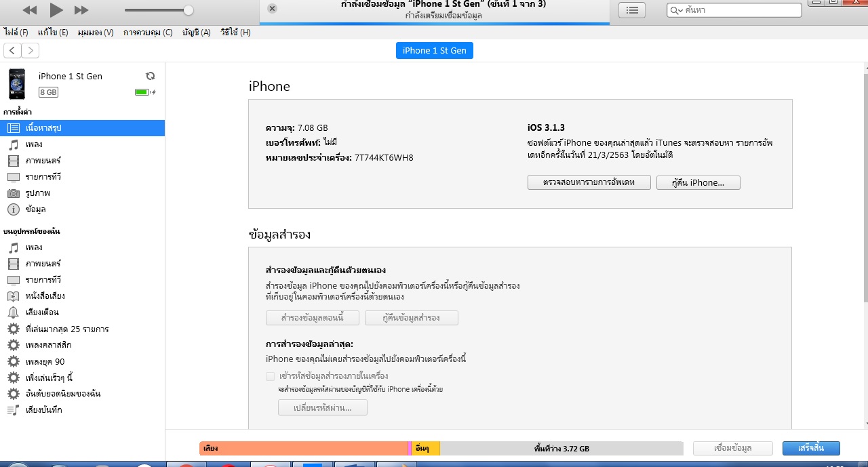
Task: Open เพลง under บนอุปกรณ์ของฉัน section
Action: click(82, 247)
